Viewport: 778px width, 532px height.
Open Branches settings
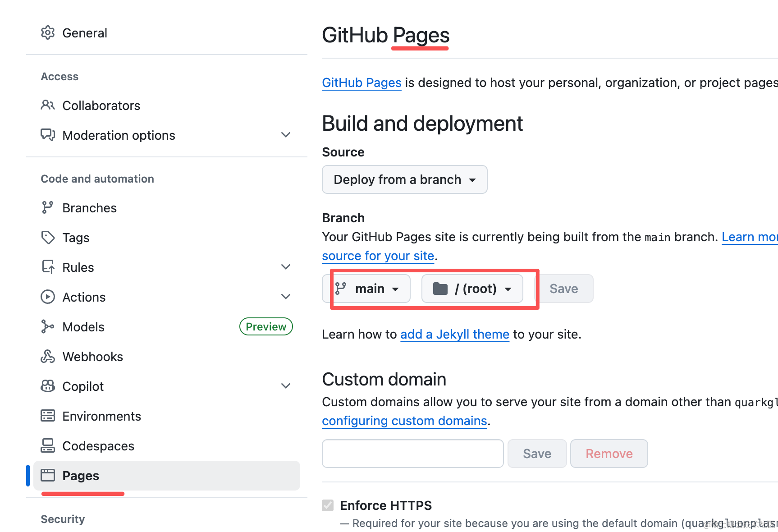[x=167, y=207]
